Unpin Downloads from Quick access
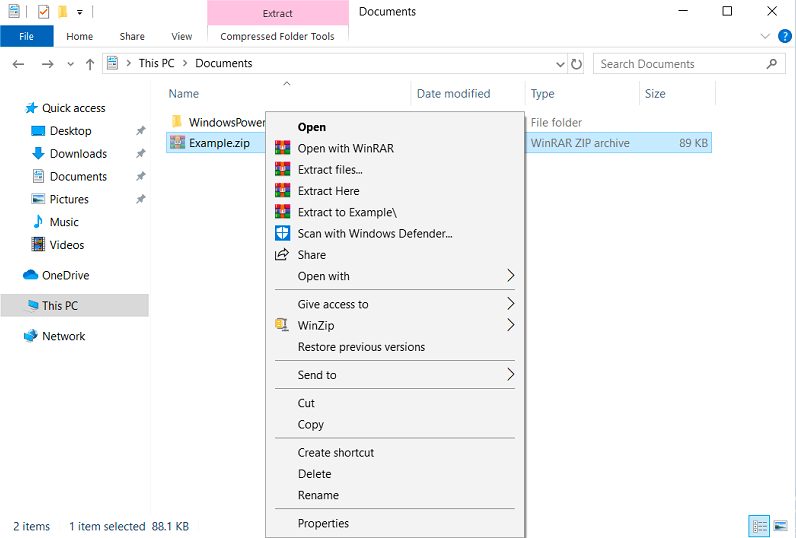The width and height of the screenshot is (796, 538). click(x=141, y=153)
